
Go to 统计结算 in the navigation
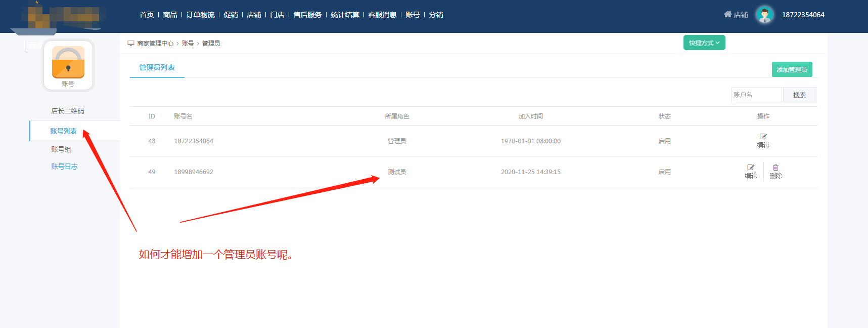click(x=345, y=15)
